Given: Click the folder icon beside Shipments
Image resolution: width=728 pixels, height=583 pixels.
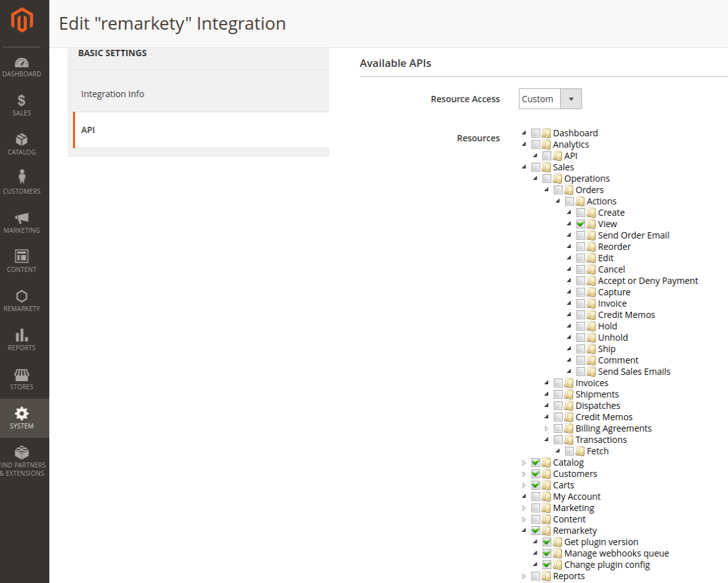Looking at the screenshot, I should point(569,395).
